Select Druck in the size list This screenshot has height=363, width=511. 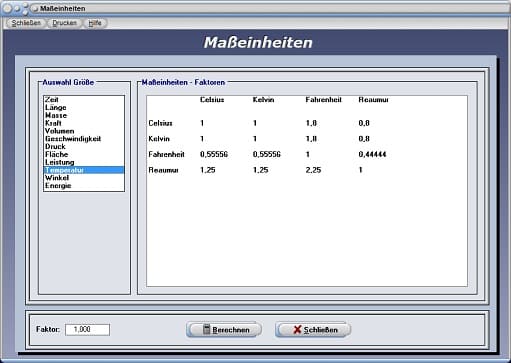[x=84, y=147]
